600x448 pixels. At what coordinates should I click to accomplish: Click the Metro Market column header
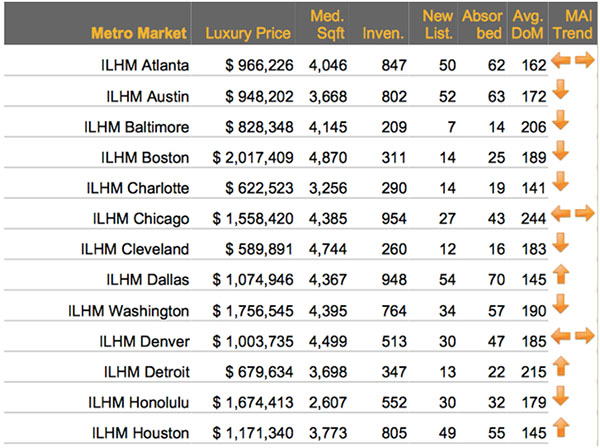click(139, 33)
